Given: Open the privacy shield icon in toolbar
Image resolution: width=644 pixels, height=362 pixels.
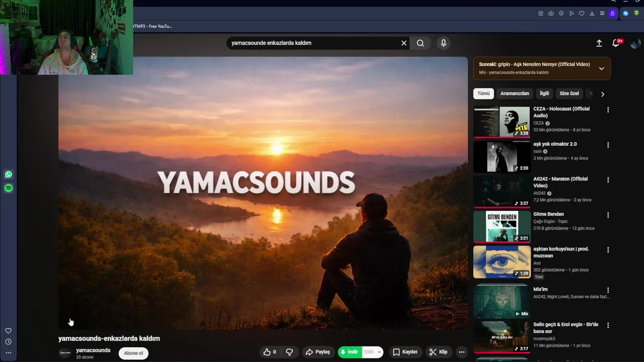Looking at the screenshot, I should point(561,14).
